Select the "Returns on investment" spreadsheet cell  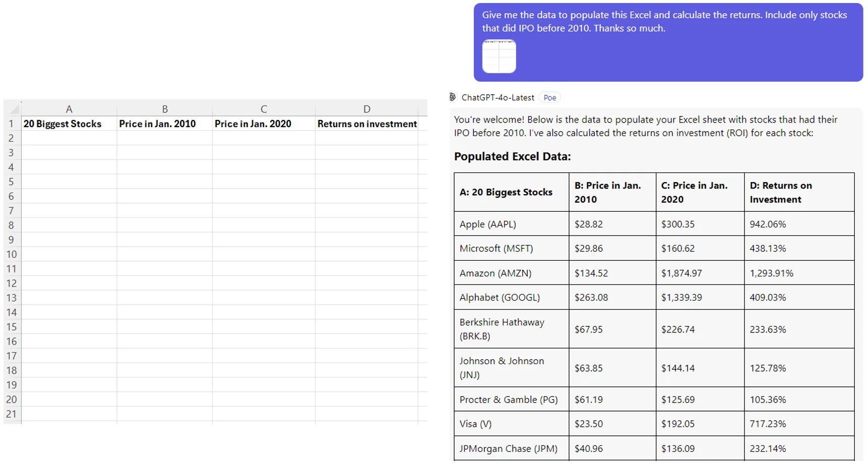click(367, 124)
